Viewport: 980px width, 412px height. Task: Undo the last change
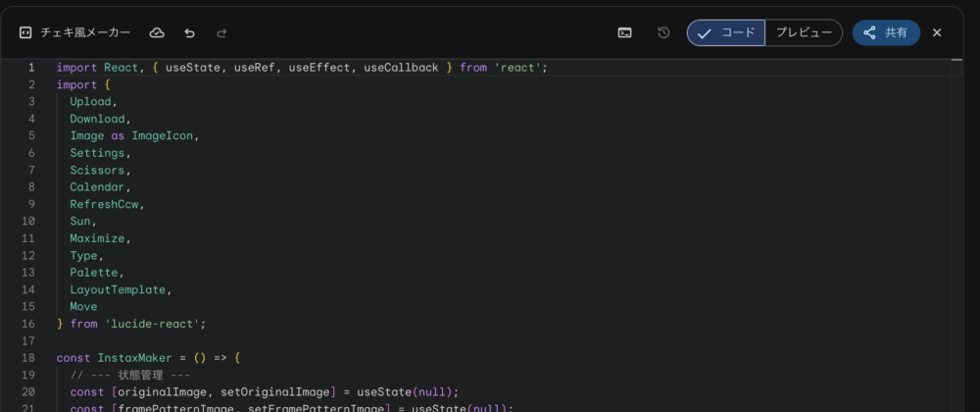tap(189, 32)
